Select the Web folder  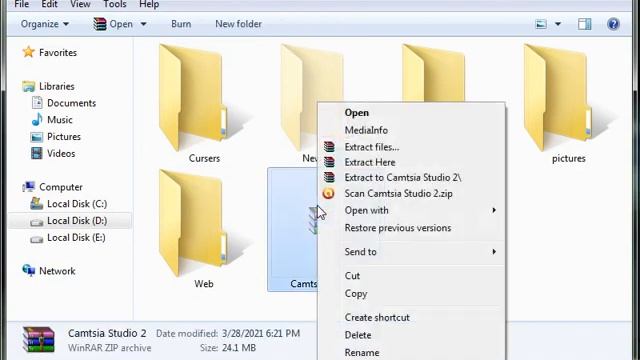click(x=204, y=229)
